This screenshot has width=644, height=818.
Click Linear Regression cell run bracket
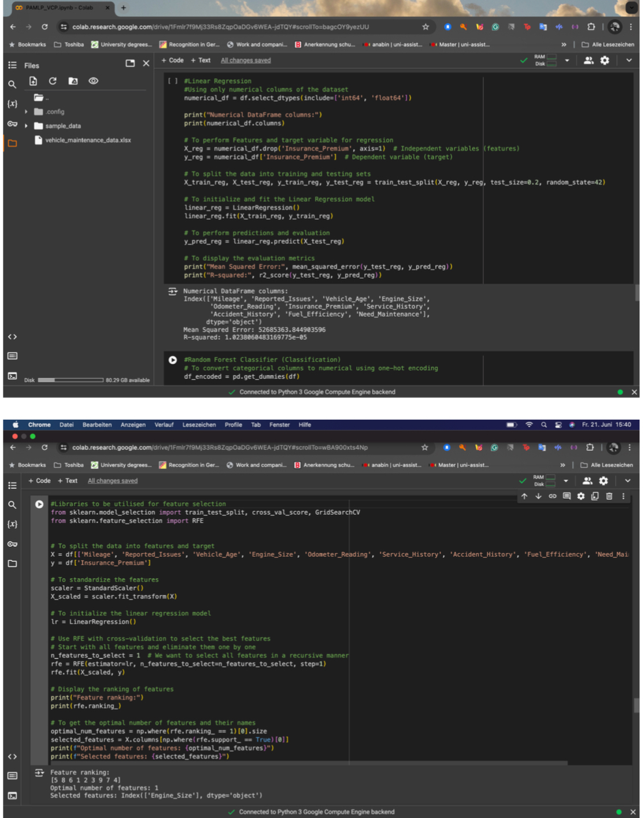172,81
